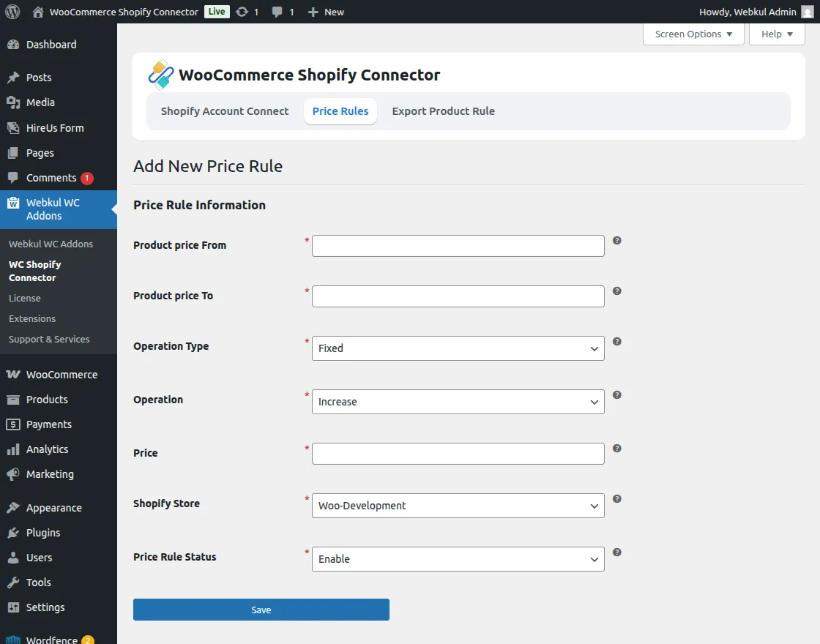Viewport: 820px width, 644px height.
Task: Save the new price rule
Action: coord(261,609)
